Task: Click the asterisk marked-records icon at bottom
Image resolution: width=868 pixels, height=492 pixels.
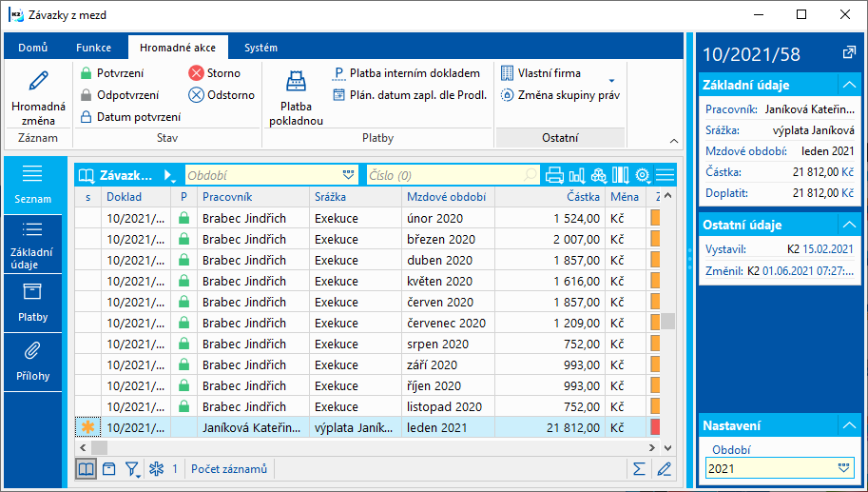Action: [x=157, y=469]
